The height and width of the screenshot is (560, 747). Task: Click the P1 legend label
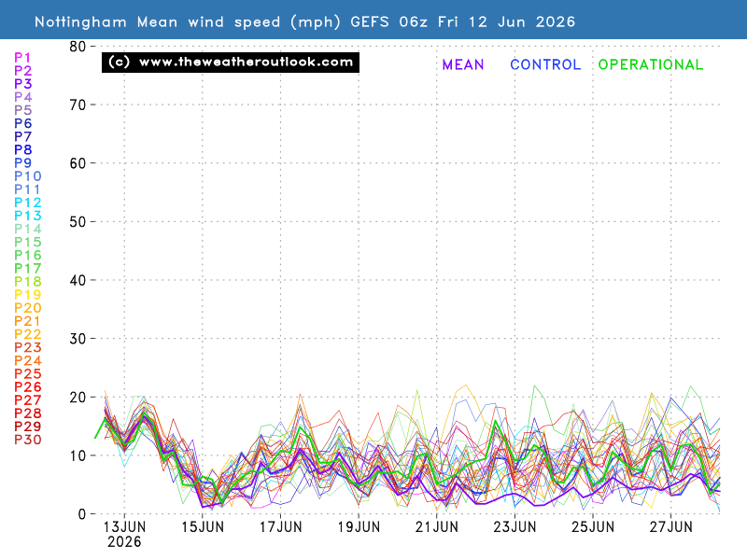pyautogui.click(x=22, y=58)
